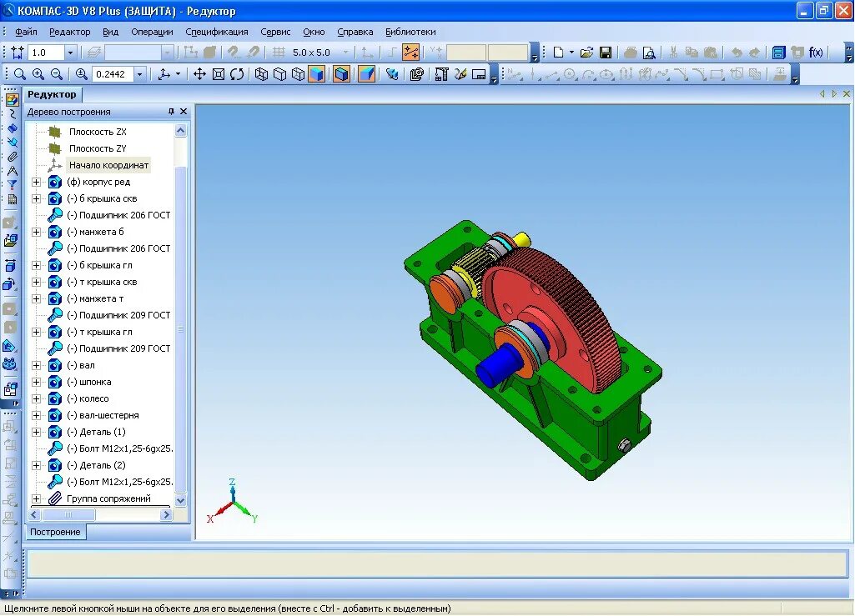Pin the Дерево построения panel

pyautogui.click(x=171, y=111)
